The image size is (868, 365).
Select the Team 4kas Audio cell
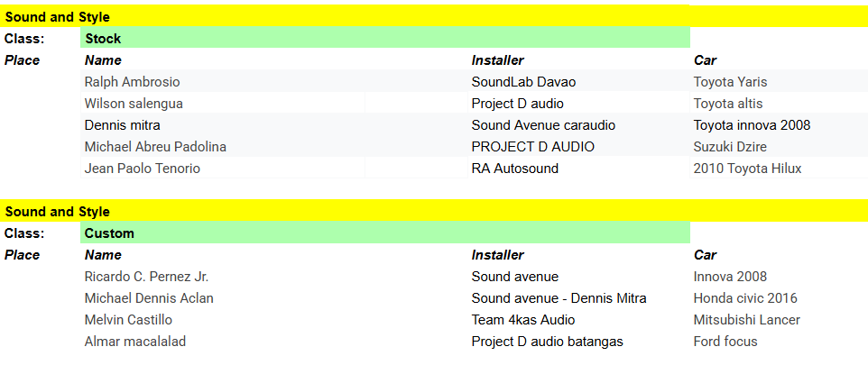[522, 320]
